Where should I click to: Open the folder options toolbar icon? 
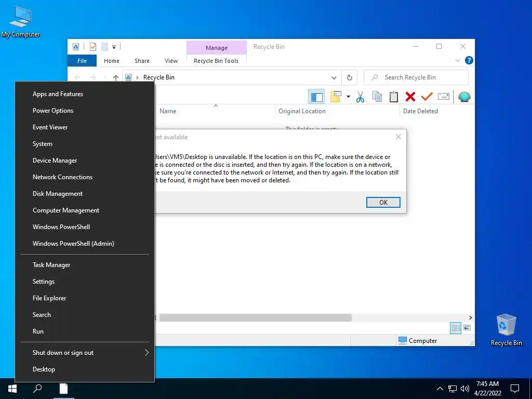pyautogui.click(x=336, y=97)
